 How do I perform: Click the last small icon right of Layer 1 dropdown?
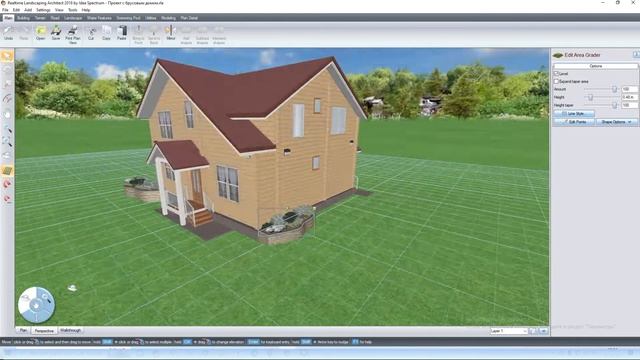[544, 331]
